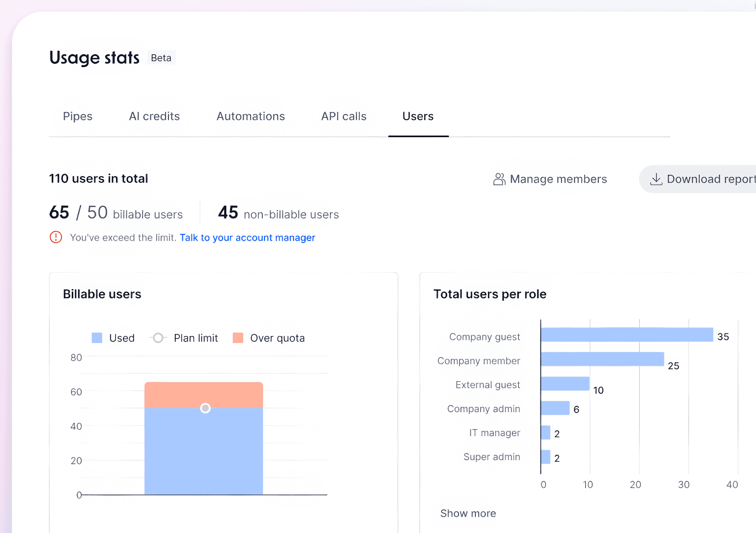Toggle the Used legend blue swatch
Image resolution: width=756 pixels, height=533 pixels.
coord(97,338)
